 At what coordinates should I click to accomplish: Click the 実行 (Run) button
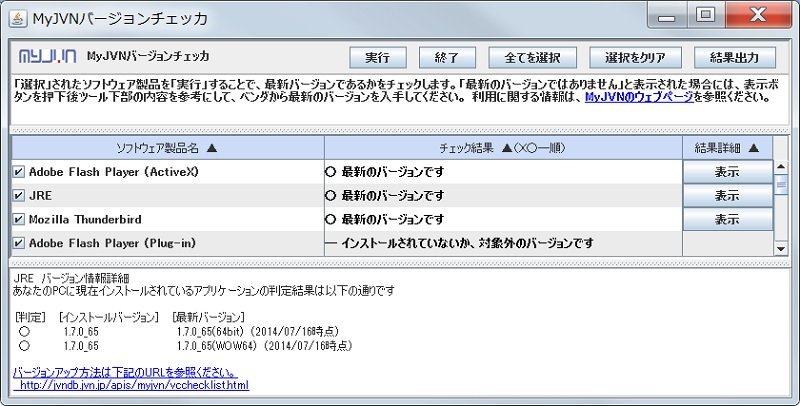378,58
